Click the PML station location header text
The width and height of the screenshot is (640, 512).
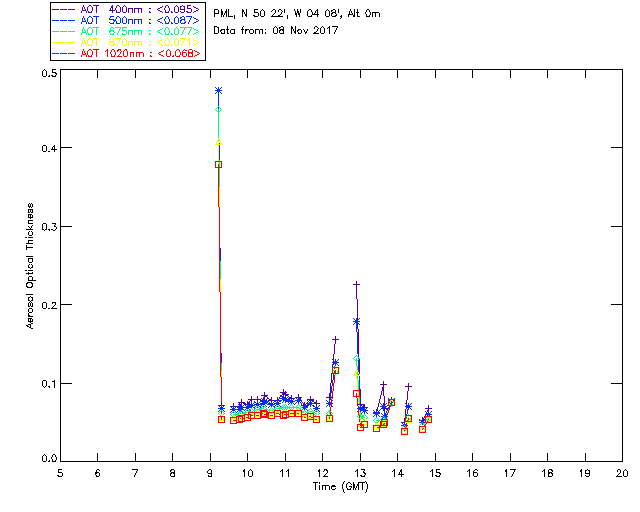pos(297,14)
